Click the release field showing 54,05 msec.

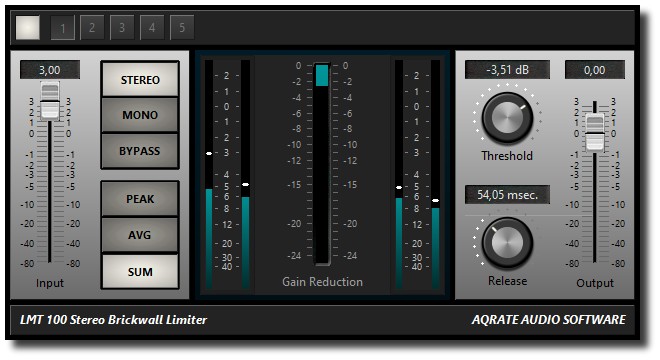tap(507, 195)
